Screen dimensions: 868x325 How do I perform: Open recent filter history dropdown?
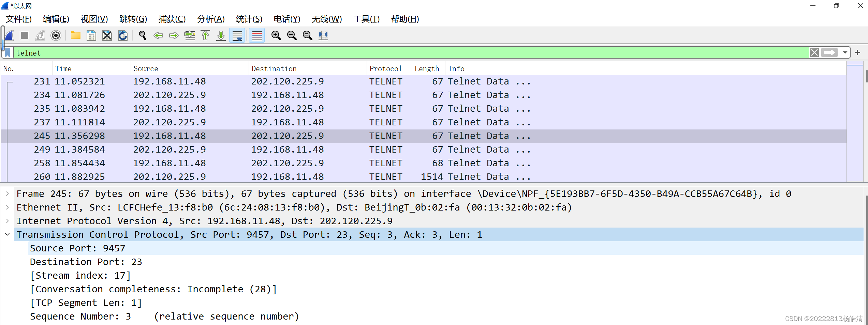click(845, 52)
